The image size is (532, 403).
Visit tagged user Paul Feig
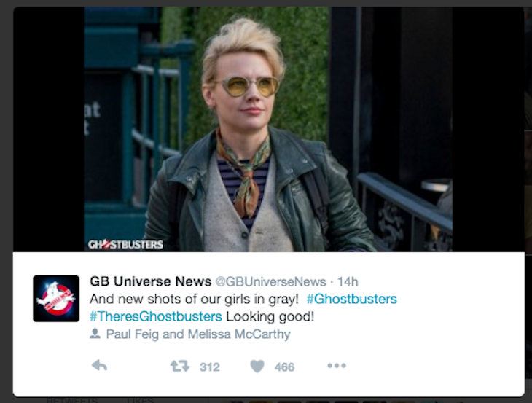pos(133,334)
